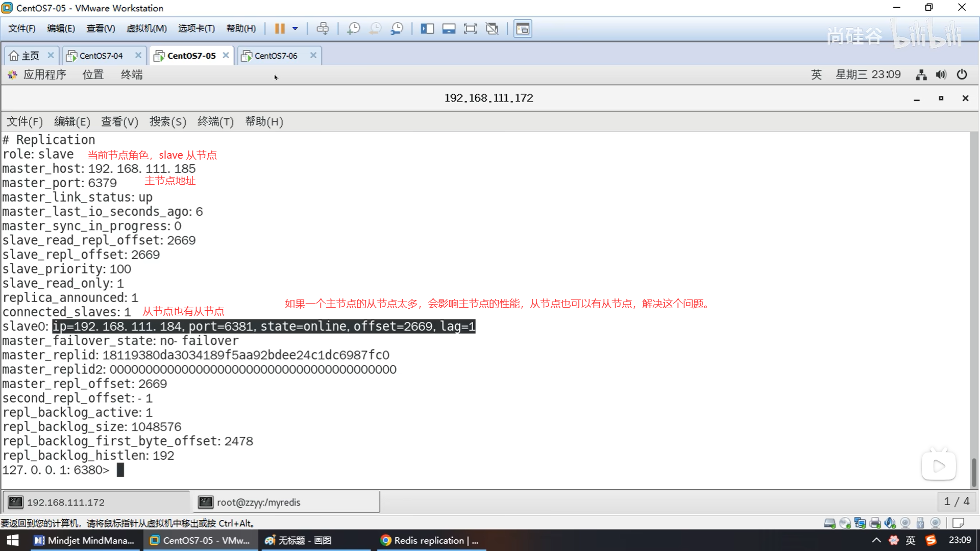Enter full screen mode

470,29
